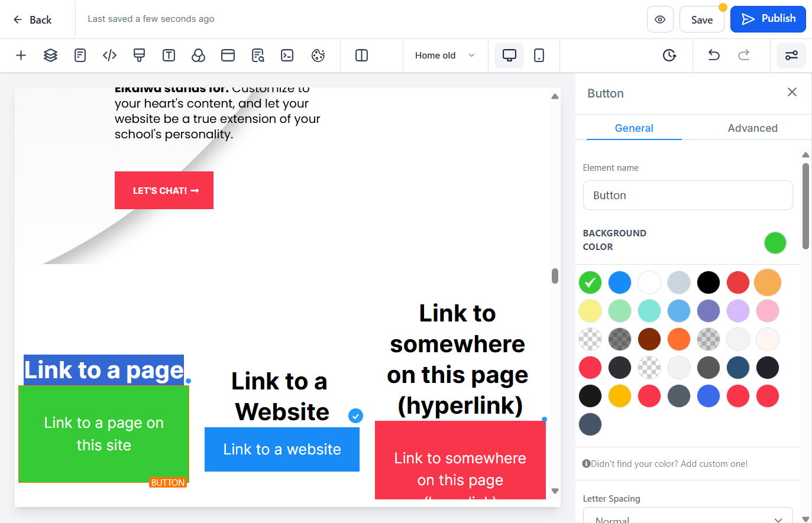Publish the page

(x=768, y=19)
